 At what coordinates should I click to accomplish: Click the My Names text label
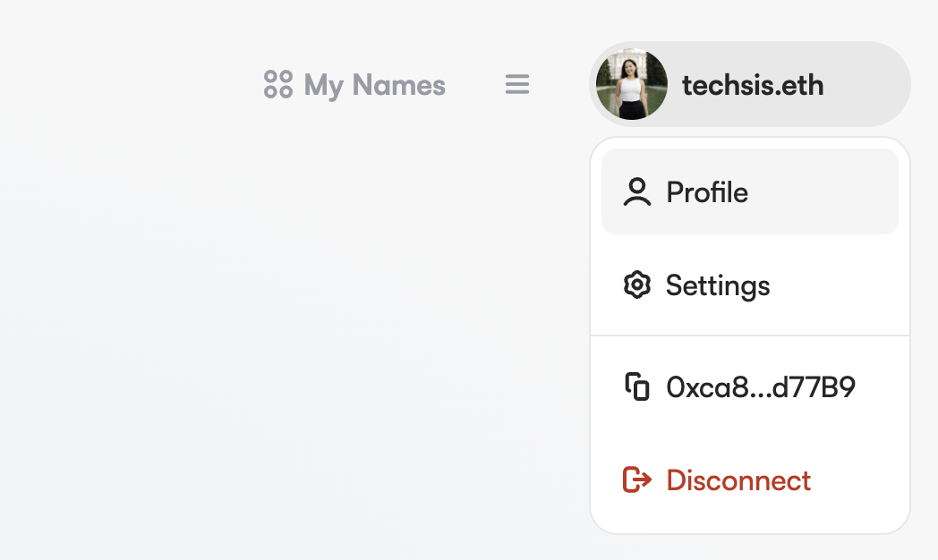coord(374,86)
